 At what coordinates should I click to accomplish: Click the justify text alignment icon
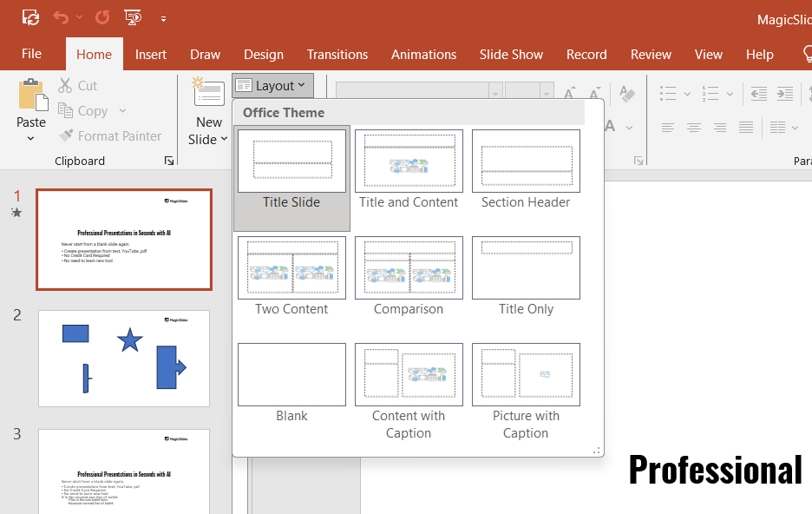click(746, 128)
